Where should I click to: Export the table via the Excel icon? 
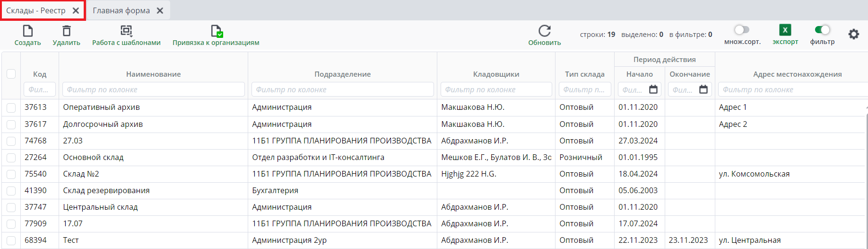pyautogui.click(x=785, y=30)
